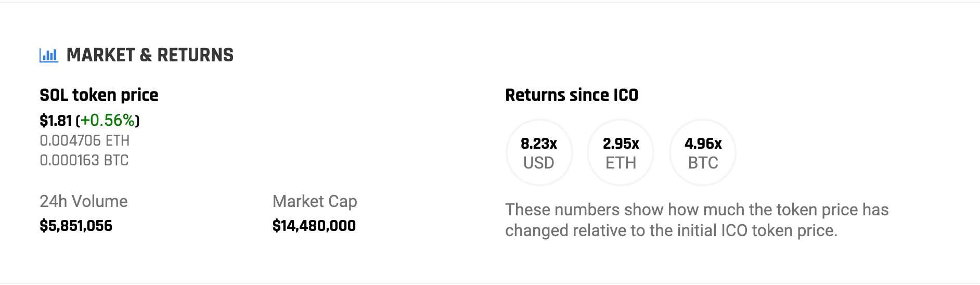Click the 24h Volume label
The image size is (980, 285).
click(x=83, y=201)
